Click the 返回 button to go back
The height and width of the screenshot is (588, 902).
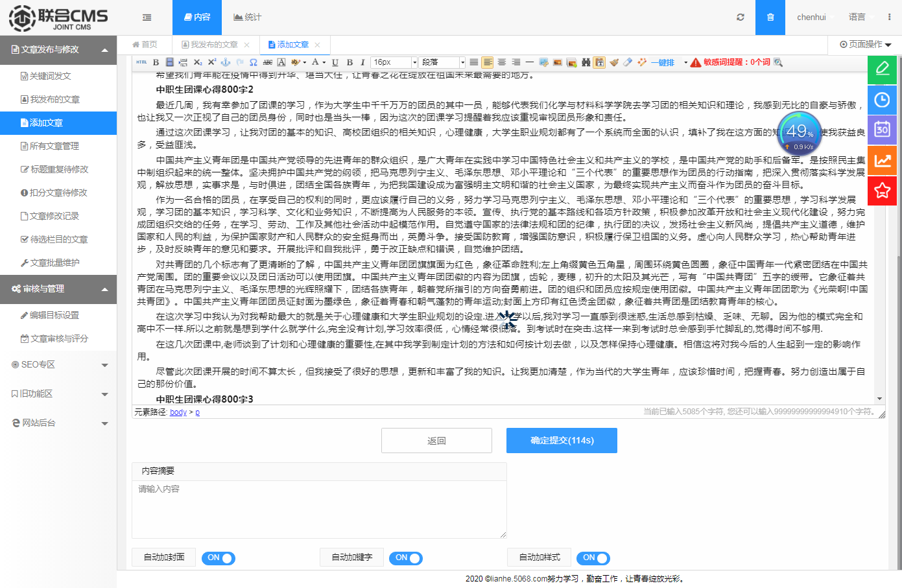tap(436, 440)
